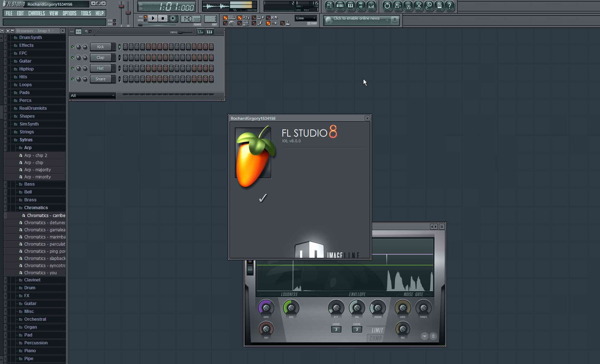Mute the Snare channel green LED

pyautogui.click(x=73, y=79)
